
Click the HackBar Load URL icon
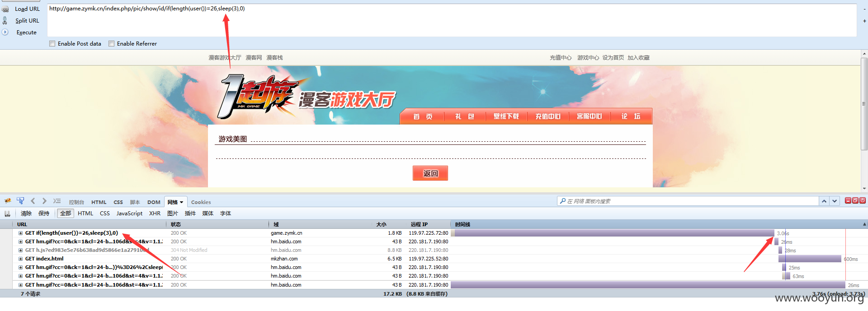coord(5,9)
